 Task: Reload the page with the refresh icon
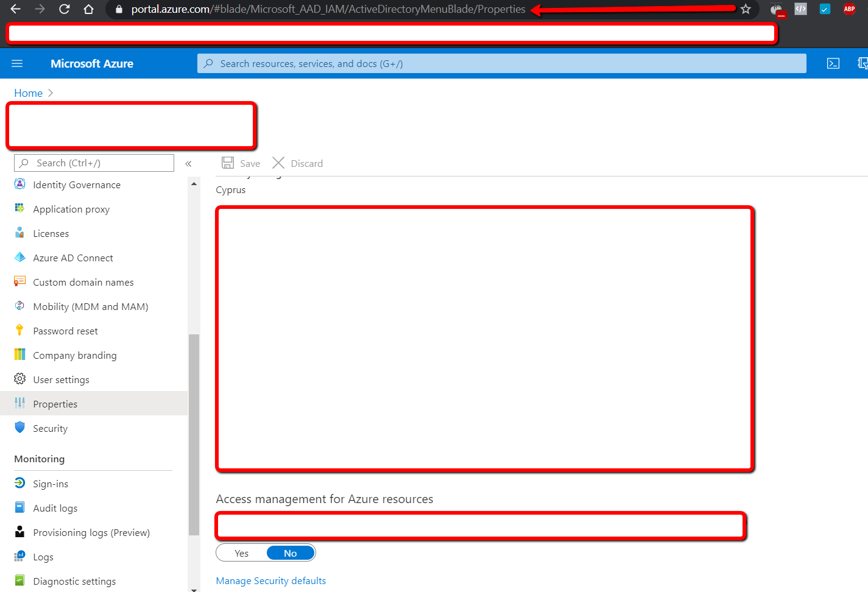(x=64, y=9)
